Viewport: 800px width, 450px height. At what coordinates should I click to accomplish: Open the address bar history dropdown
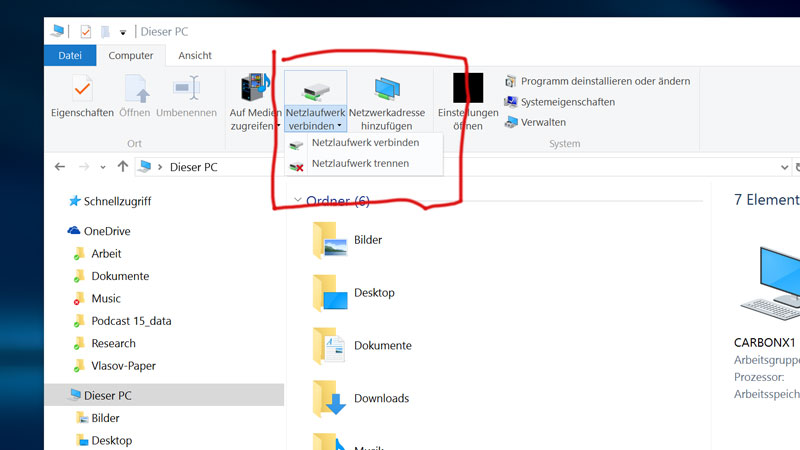tap(784, 167)
